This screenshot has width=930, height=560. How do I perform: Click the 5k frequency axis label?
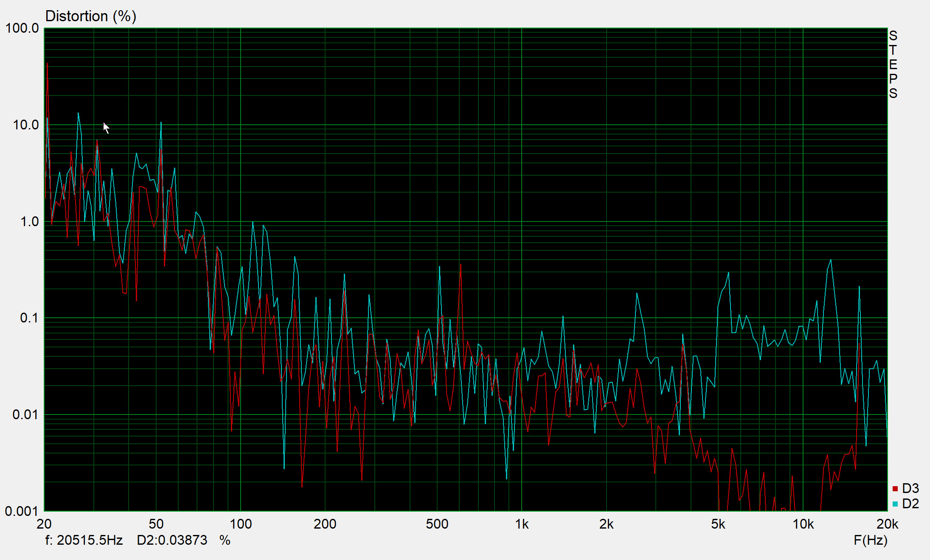(x=718, y=524)
